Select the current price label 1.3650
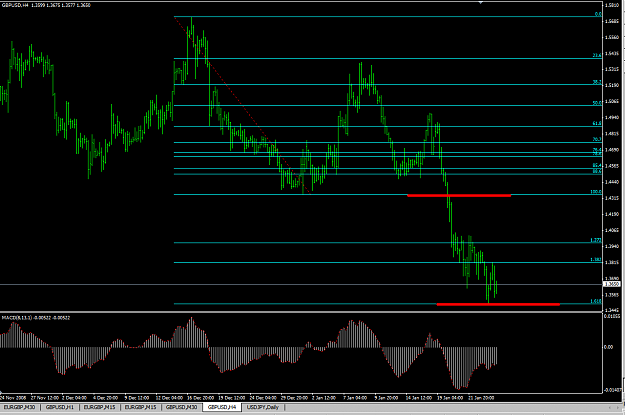The height and width of the screenshot is (415, 625). [611, 284]
